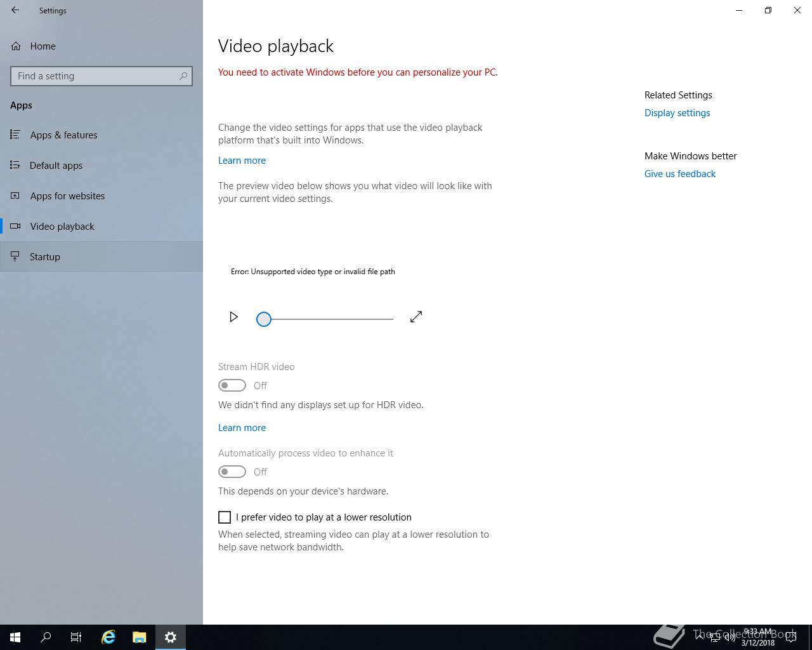Click the Video playback page heading

276,46
